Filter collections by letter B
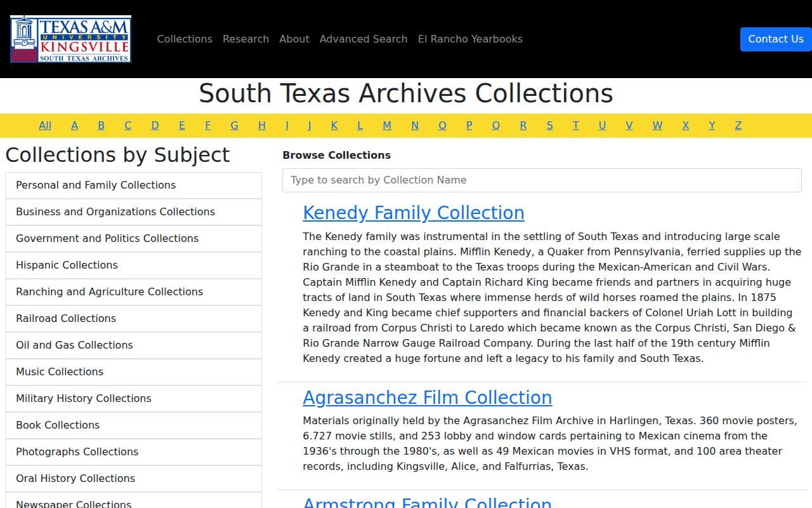This screenshot has width=812, height=508. (101, 125)
